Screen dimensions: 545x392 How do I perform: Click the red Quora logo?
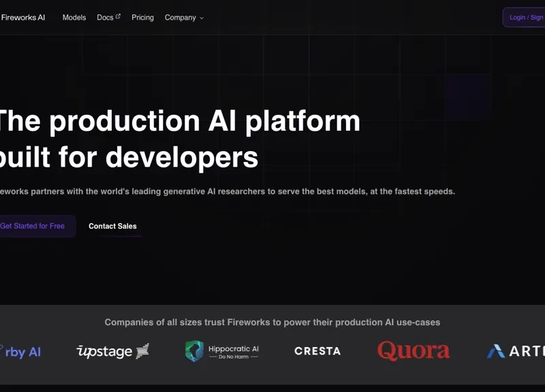pos(414,351)
